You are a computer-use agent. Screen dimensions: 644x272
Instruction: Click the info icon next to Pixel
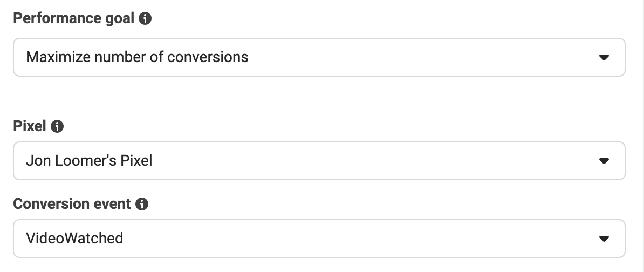tap(57, 126)
